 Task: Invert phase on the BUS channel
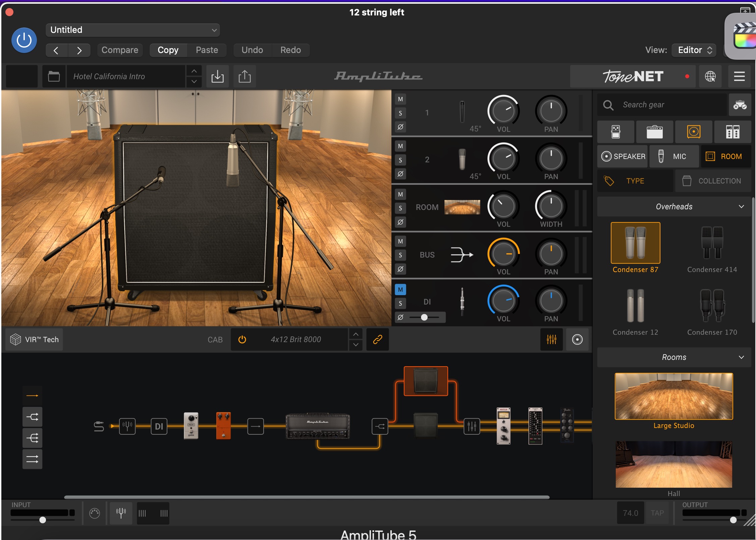pyautogui.click(x=400, y=269)
